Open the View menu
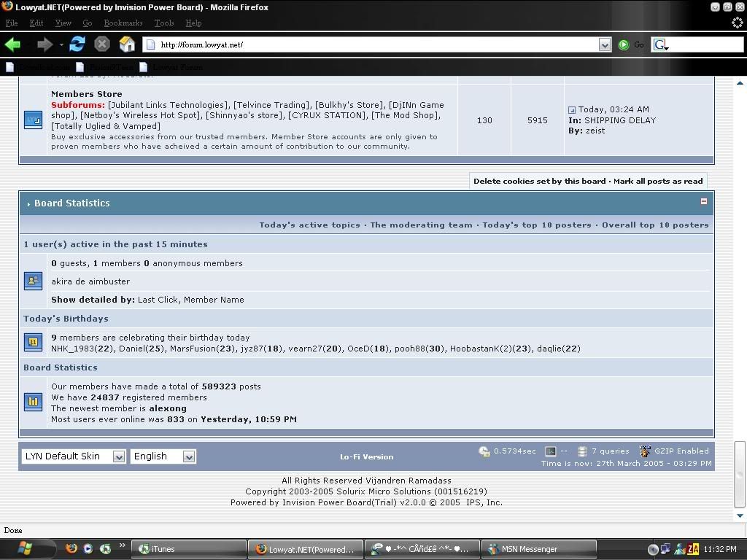Viewport: 747px width, 560px height. 63,23
